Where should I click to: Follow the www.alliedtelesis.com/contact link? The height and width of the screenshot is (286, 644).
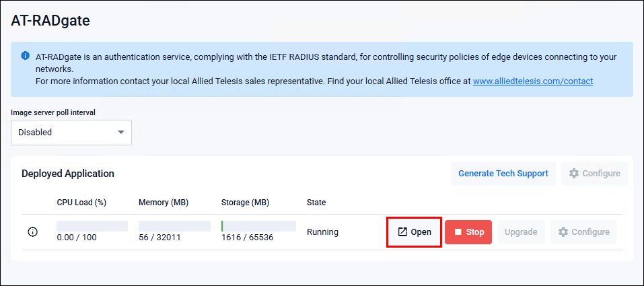click(533, 81)
